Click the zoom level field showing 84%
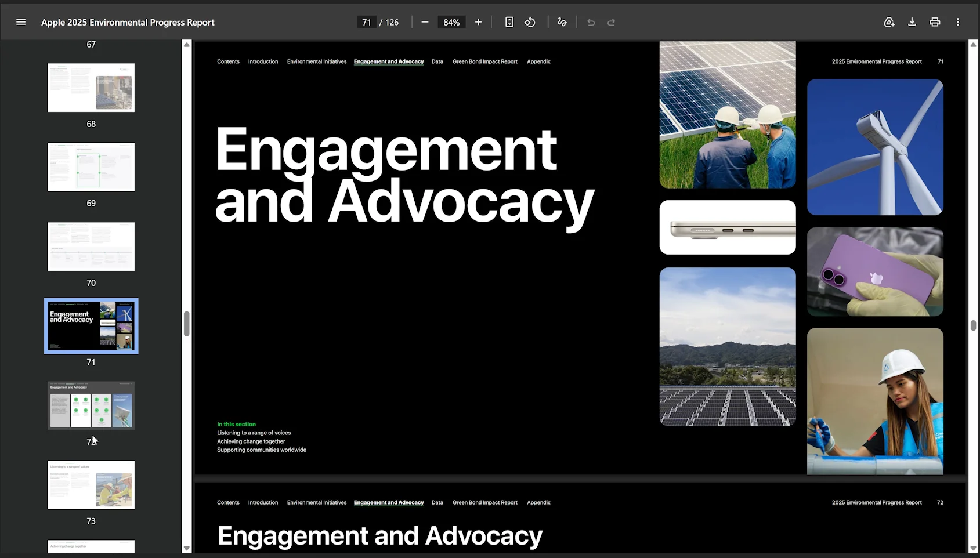980x558 pixels. click(451, 22)
